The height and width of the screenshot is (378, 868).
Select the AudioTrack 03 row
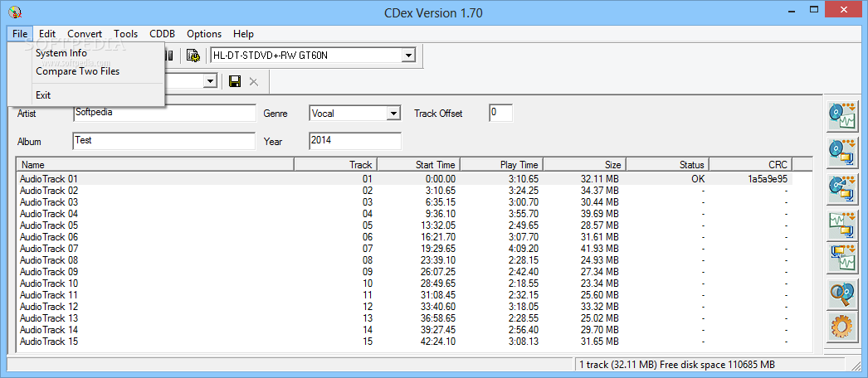pos(405,201)
